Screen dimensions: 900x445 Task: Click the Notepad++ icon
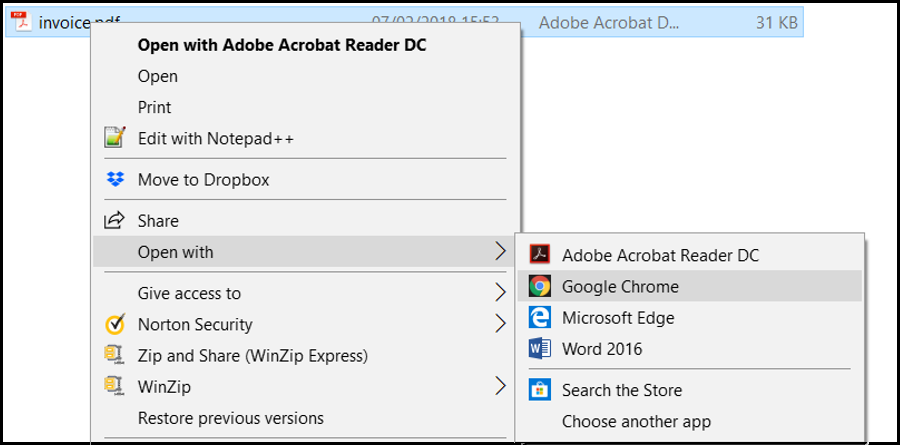tap(116, 138)
